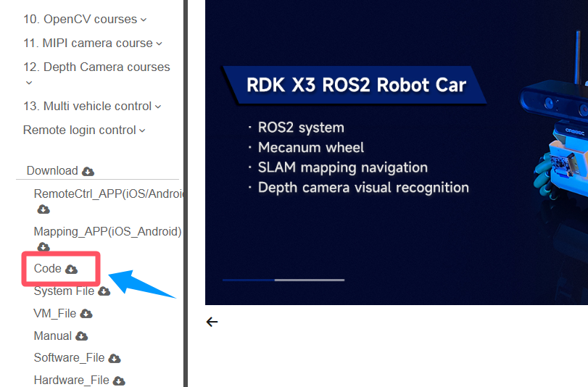Click the cloud icon under RemoteCtrl_APP(iOS/Android)
This screenshot has width=588, height=387.
point(44,209)
